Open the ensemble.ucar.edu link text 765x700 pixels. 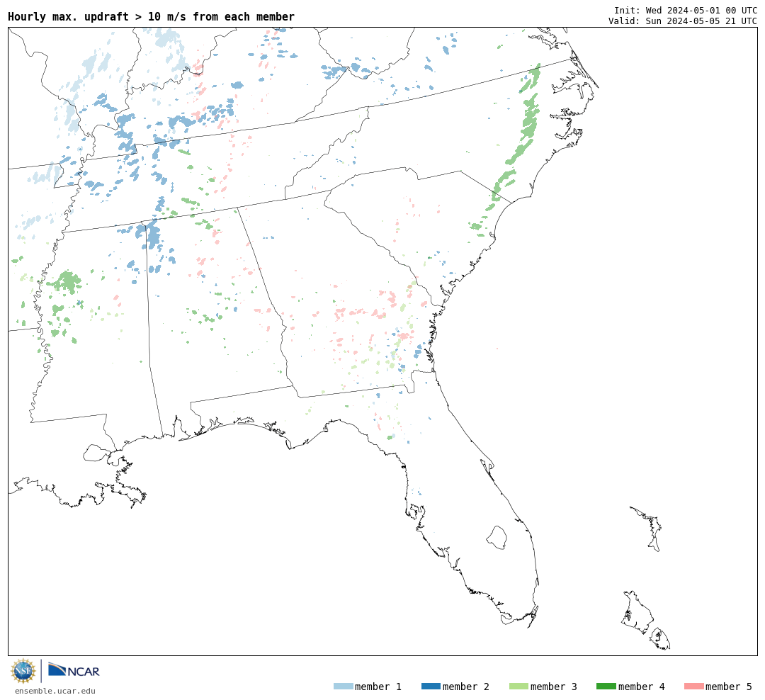(55, 691)
